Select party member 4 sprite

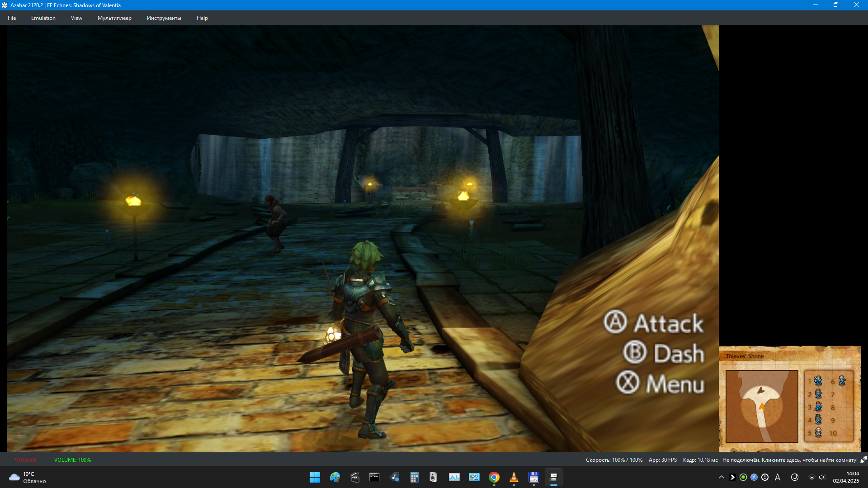pos(818,419)
